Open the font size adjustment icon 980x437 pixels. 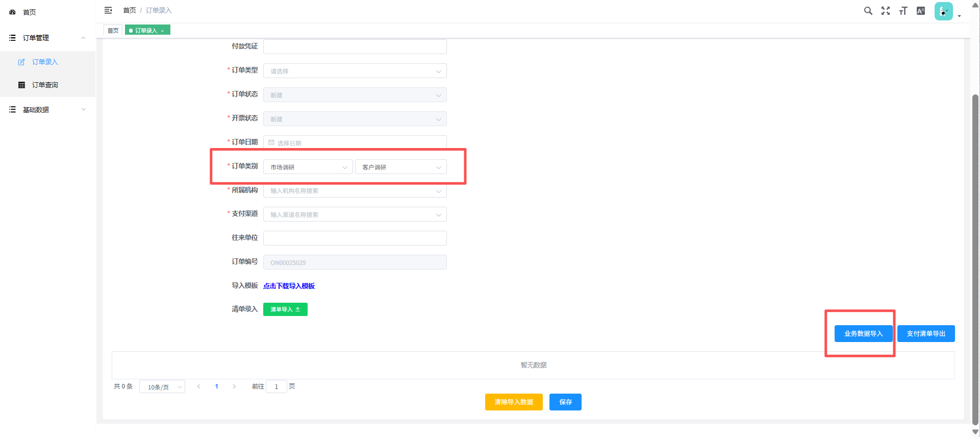903,11
